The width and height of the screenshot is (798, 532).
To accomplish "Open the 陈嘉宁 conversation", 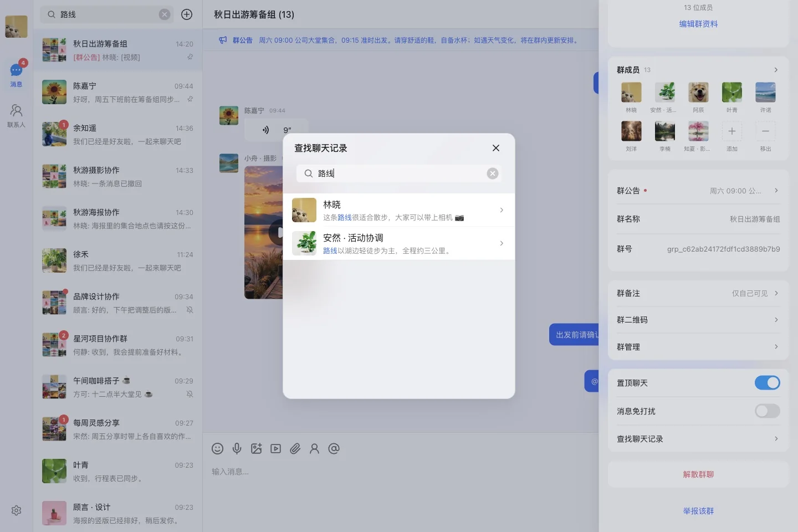I will pos(117,92).
